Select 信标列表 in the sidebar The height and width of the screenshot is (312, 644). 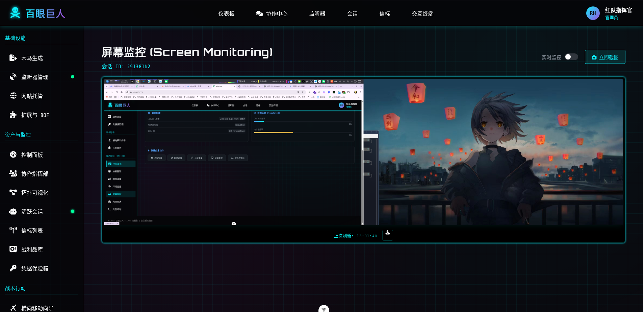tap(32, 231)
